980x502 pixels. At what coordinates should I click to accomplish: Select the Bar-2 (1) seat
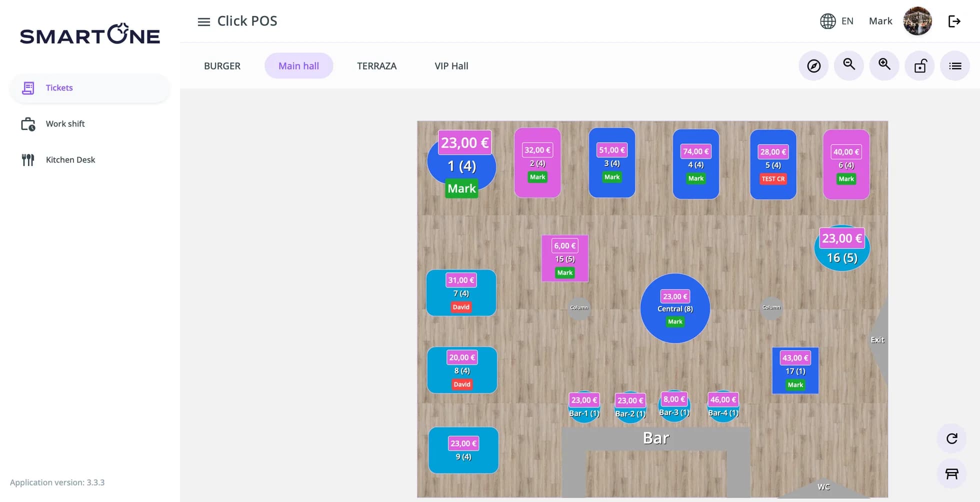630,407
